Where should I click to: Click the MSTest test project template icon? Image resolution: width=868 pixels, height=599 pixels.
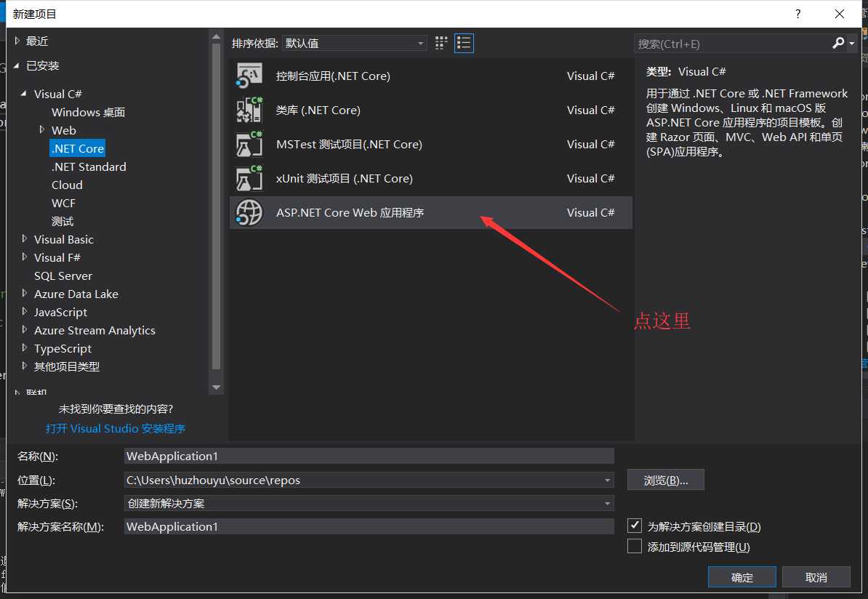tap(249, 144)
